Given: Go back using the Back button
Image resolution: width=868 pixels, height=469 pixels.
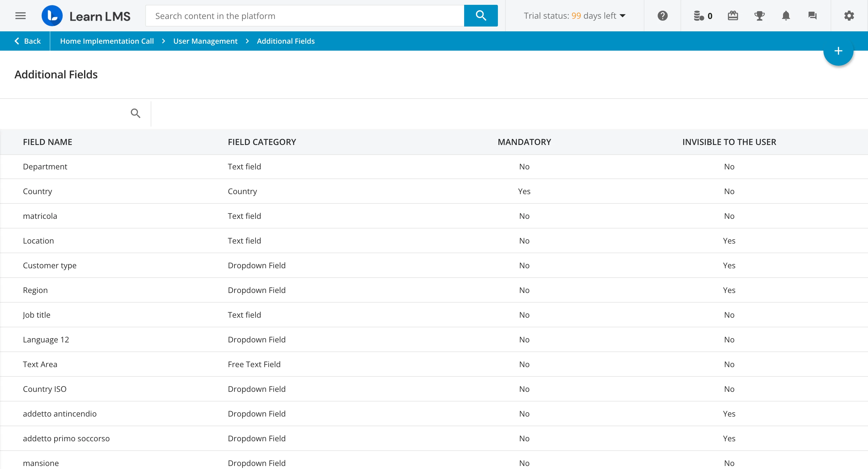Looking at the screenshot, I should coord(27,41).
